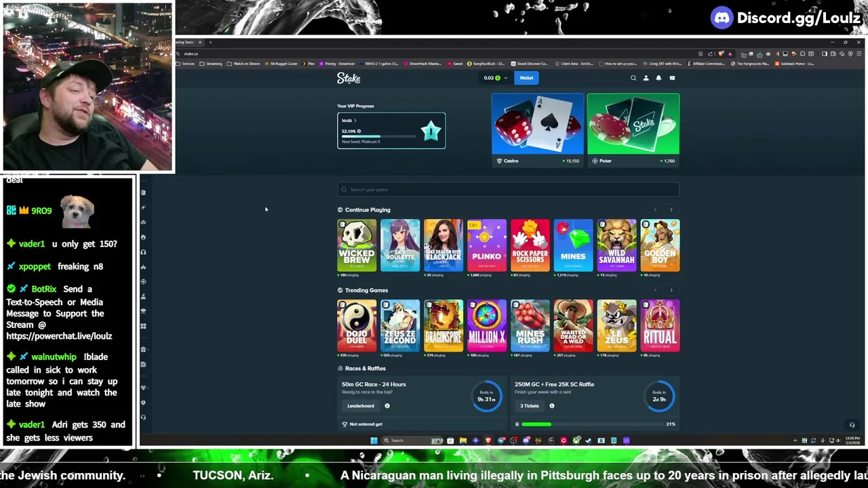Open info icon next to Leaderboard
This screenshot has width=868, height=488.
coord(387,406)
